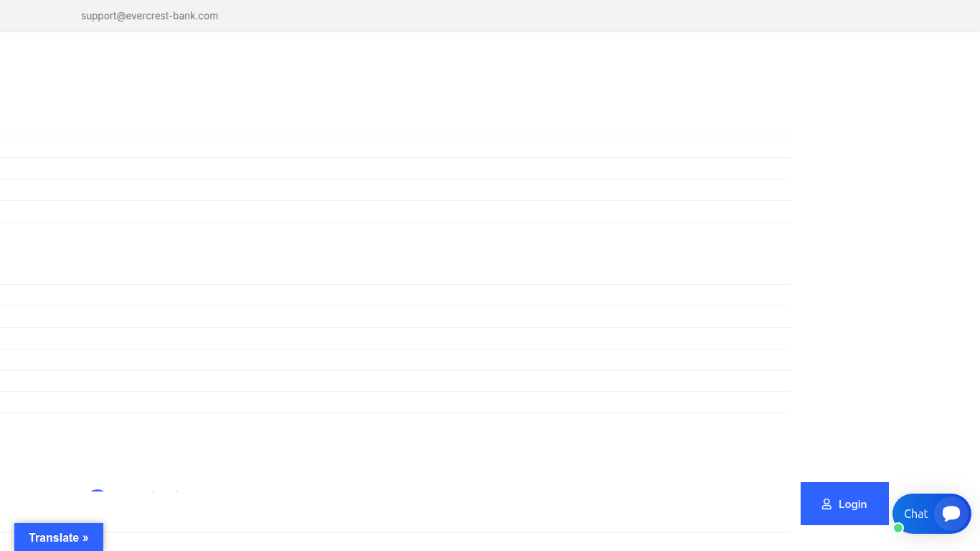Click the double arrow on Translate button
This screenshot has width=980, height=551.
[85, 537]
